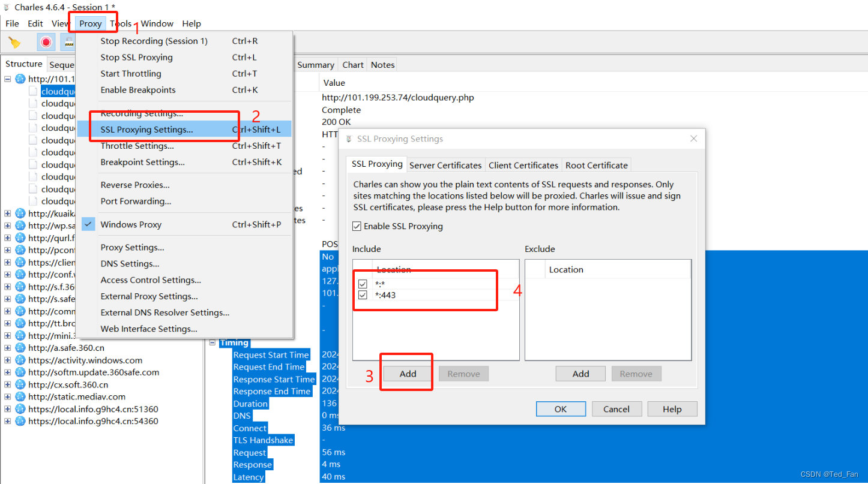Expand the local.info.g9hc4.cn:54360 node
Image resolution: width=868 pixels, height=484 pixels.
tap(7, 422)
